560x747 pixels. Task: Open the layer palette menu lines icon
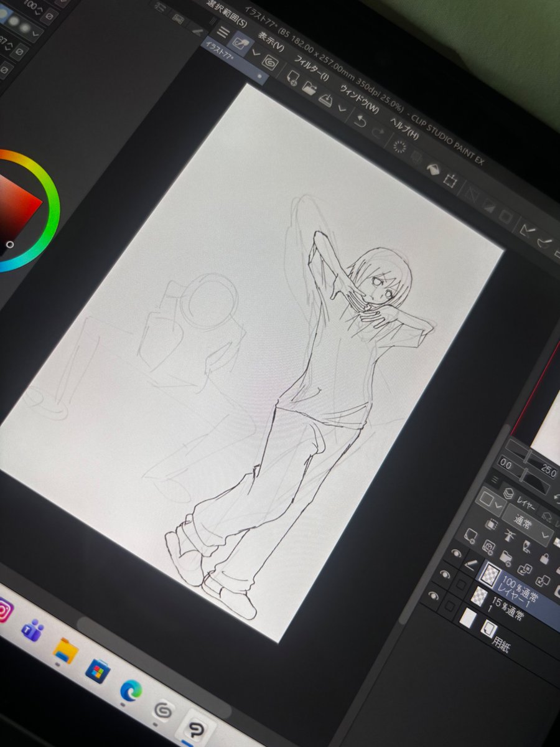coord(495,479)
